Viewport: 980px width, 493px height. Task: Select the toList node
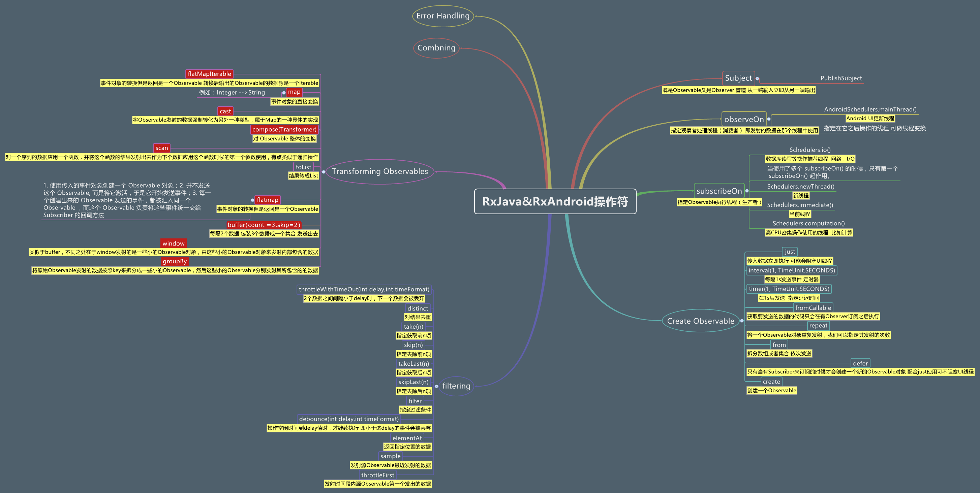click(x=303, y=167)
